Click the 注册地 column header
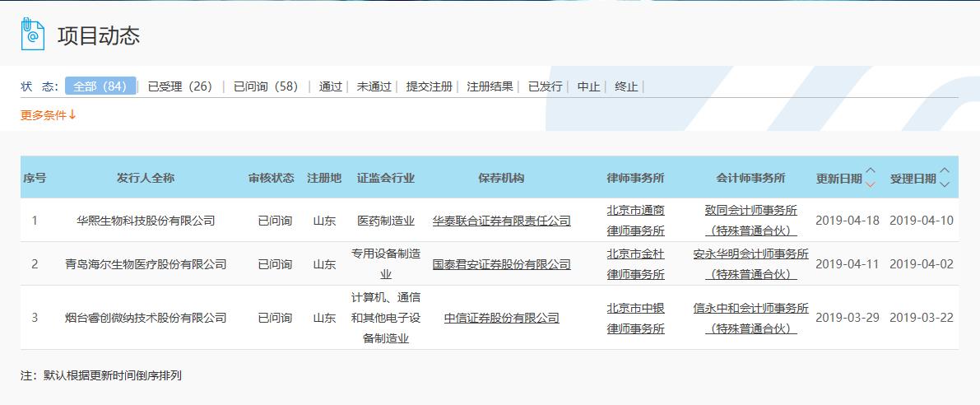Image resolution: width=980 pixels, height=405 pixels. point(324,178)
